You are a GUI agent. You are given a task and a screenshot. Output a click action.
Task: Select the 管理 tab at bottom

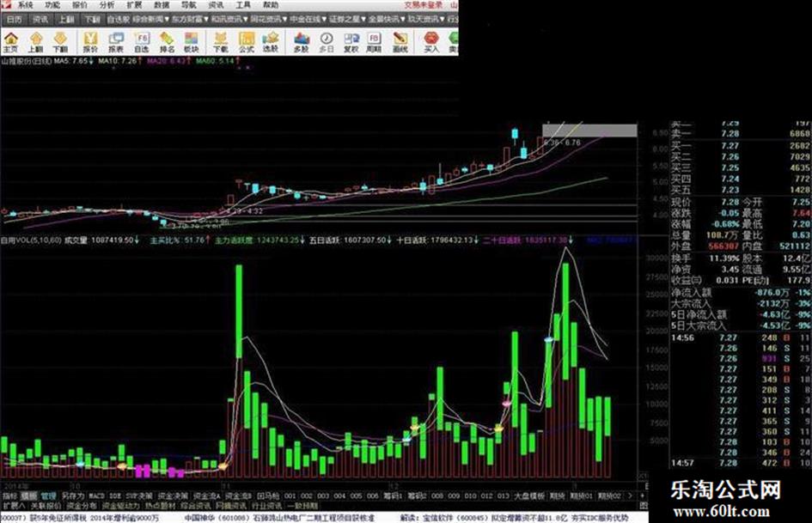[x=49, y=496]
